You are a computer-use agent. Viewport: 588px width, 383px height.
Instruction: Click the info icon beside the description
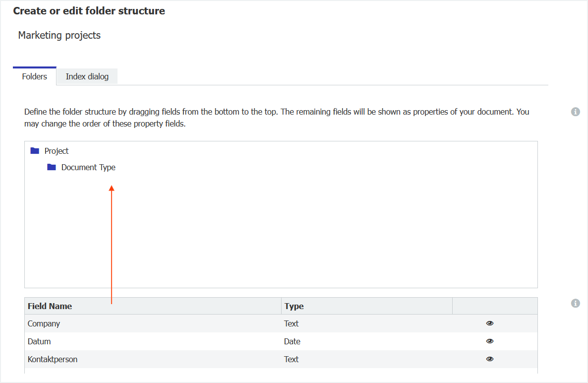[575, 112]
